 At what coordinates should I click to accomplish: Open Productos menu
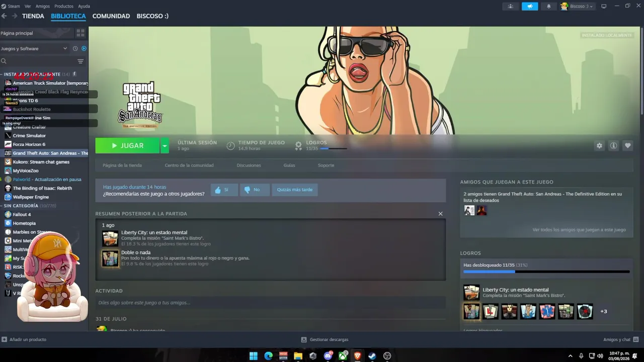pyautogui.click(x=64, y=6)
